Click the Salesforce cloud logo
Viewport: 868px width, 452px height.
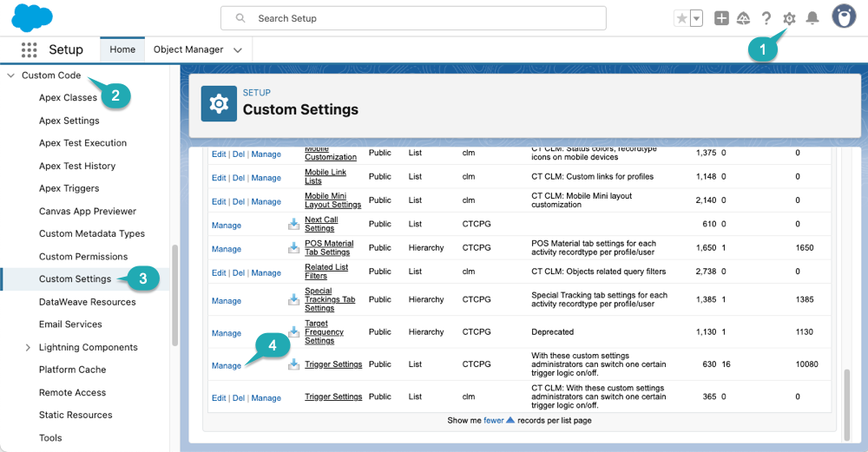tap(31, 17)
